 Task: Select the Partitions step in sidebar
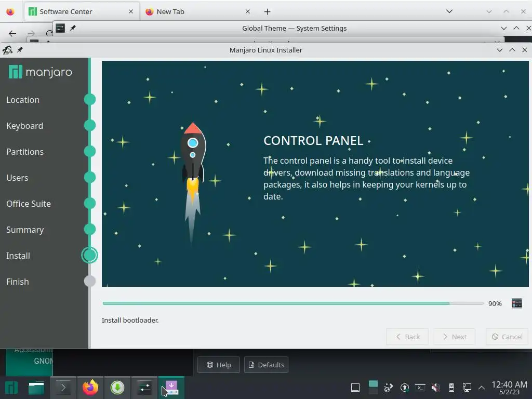tap(25, 152)
